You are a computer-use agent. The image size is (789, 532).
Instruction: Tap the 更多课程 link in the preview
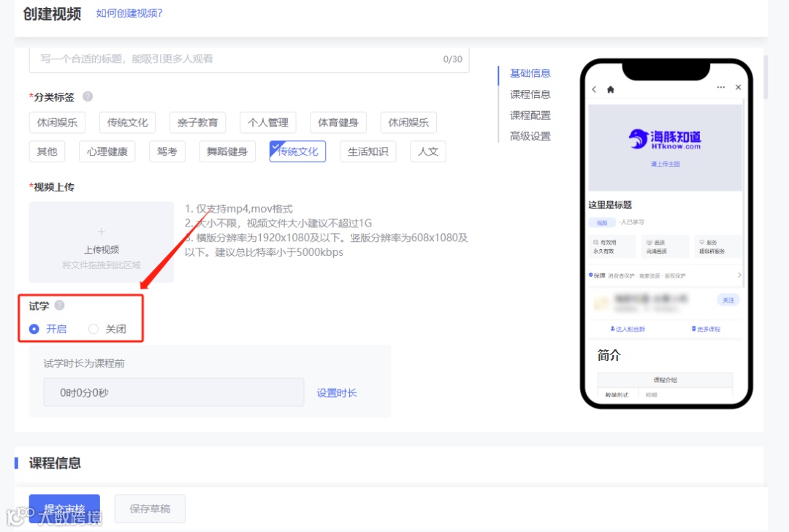click(706, 329)
